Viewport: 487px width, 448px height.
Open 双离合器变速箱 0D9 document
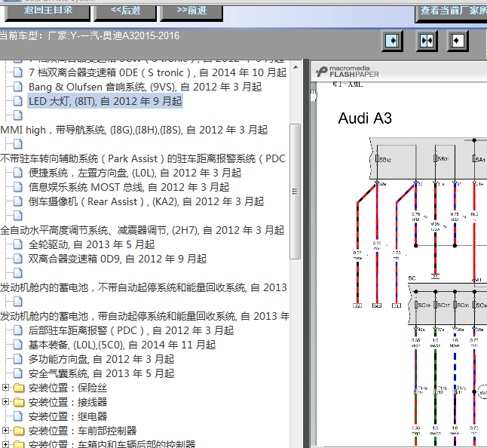pyautogui.click(x=118, y=259)
